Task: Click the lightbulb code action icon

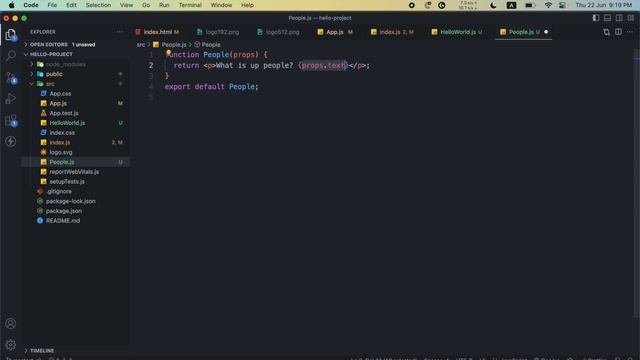Action: pyautogui.click(x=168, y=52)
